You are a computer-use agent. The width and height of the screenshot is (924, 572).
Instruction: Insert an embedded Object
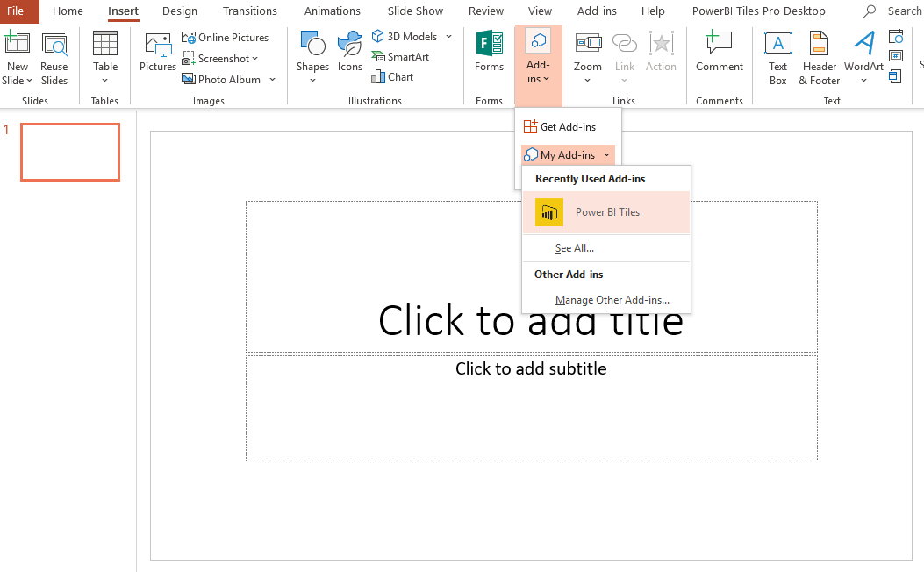(895, 76)
